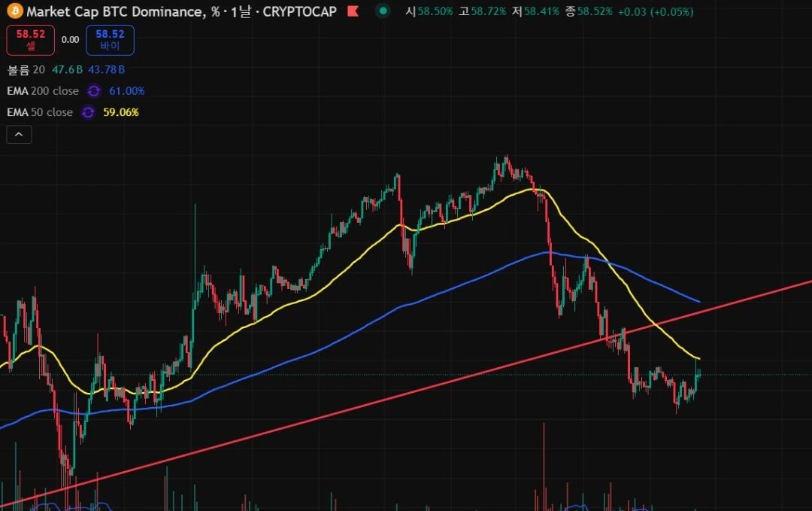This screenshot has width=812, height=511.
Task: Click the red flag icon beside CRYPTOCAP
Action: pos(353,11)
